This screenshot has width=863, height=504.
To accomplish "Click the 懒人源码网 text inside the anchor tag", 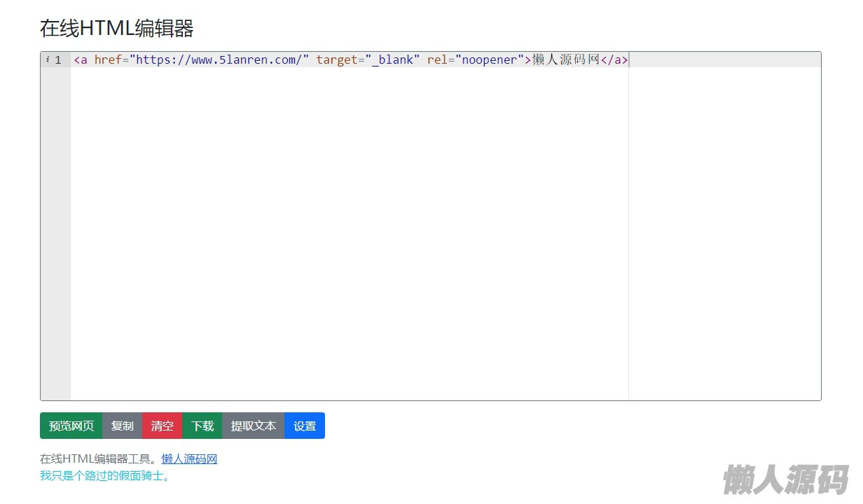I will [x=566, y=60].
